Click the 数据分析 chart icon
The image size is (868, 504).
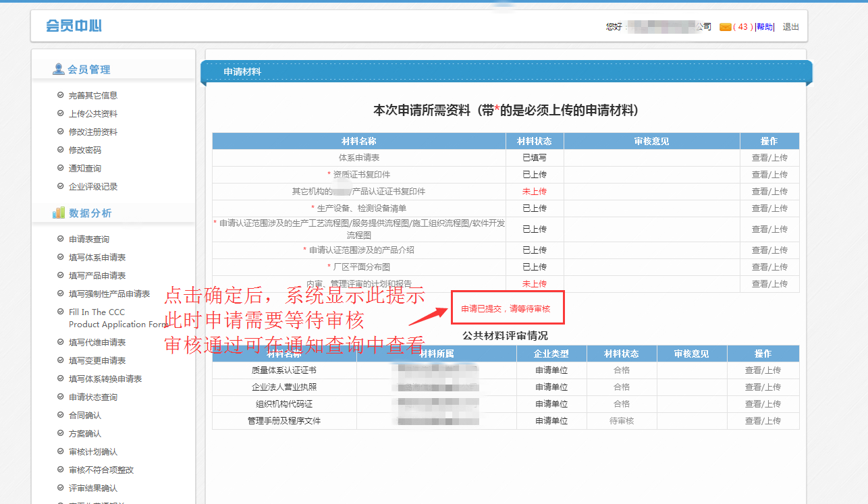coord(59,213)
